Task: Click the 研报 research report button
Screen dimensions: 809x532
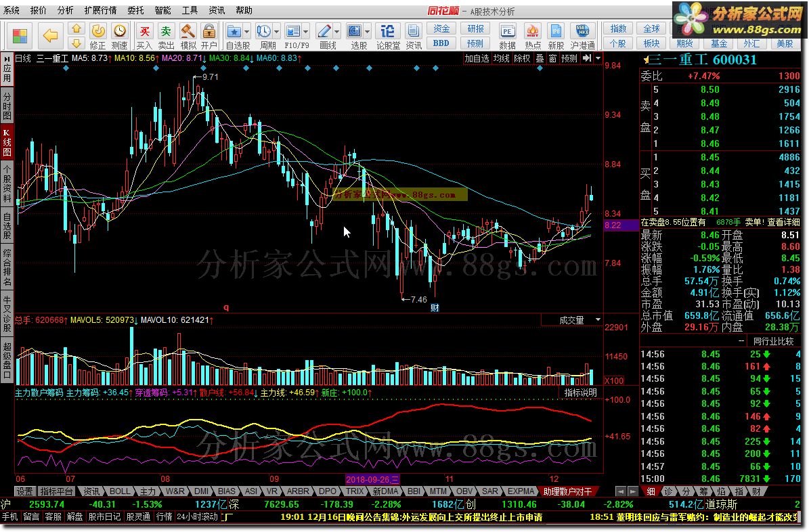Action: pyautogui.click(x=475, y=29)
